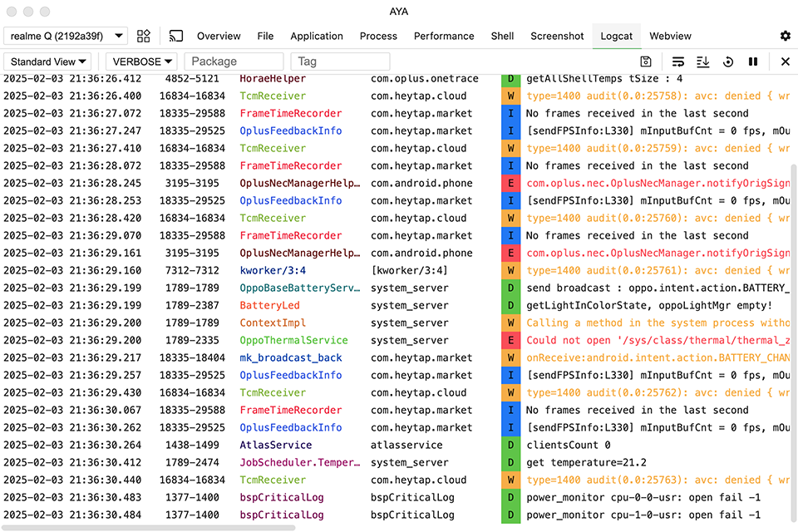This screenshot has width=798, height=532.
Task: Change the VERBOSE log level dropdown
Action: coord(141,62)
